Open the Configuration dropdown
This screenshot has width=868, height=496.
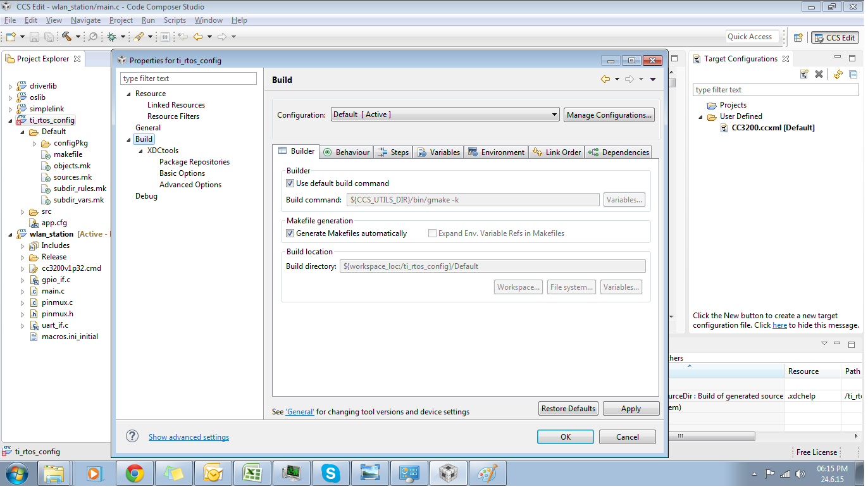click(445, 115)
